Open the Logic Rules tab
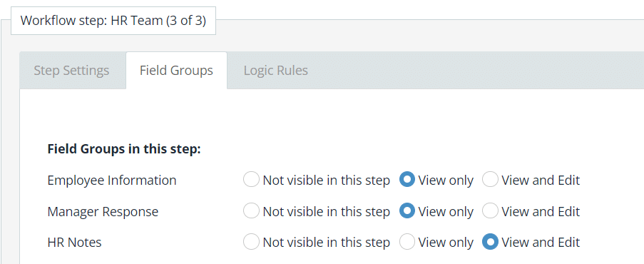644x264 pixels. click(275, 71)
